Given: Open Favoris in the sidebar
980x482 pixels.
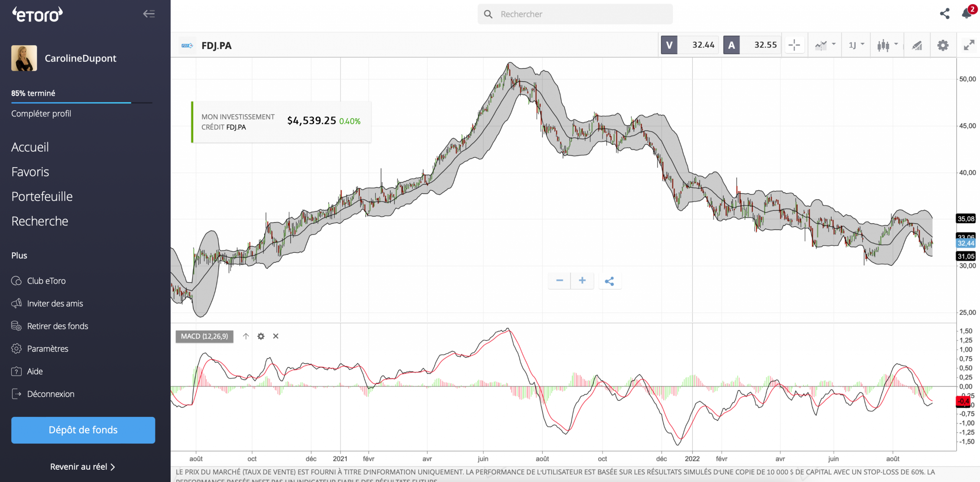Looking at the screenshot, I should point(30,172).
